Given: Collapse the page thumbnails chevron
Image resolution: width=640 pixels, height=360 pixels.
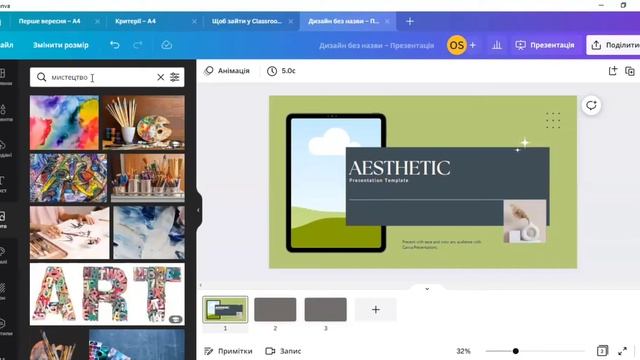Looking at the screenshot, I should (427, 289).
